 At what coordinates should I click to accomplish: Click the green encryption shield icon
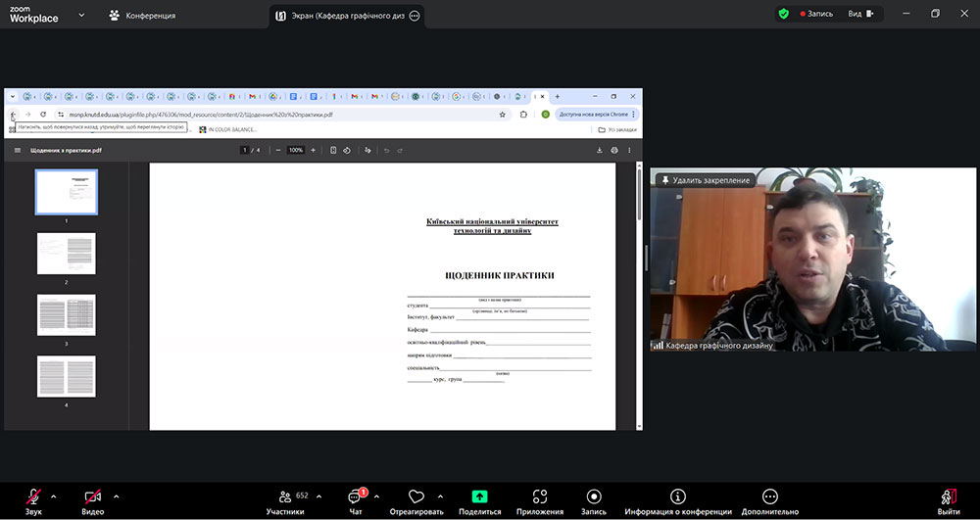point(783,14)
